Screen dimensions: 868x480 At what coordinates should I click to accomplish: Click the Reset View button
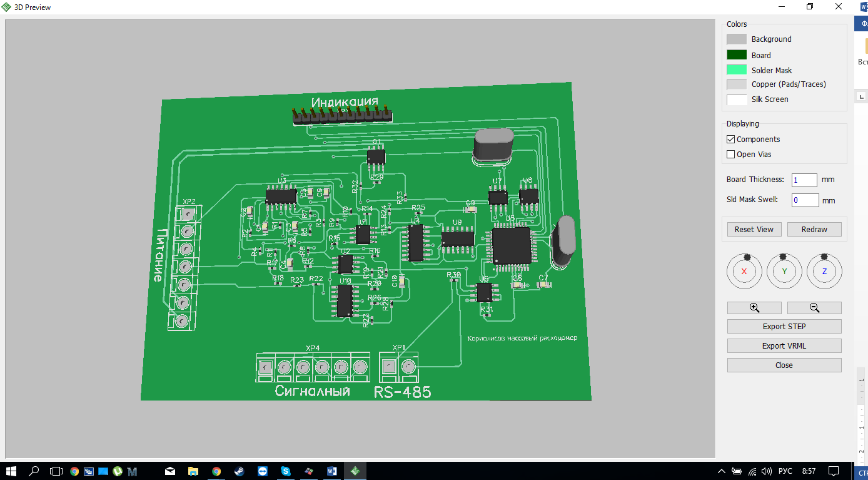[x=754, y=229]
